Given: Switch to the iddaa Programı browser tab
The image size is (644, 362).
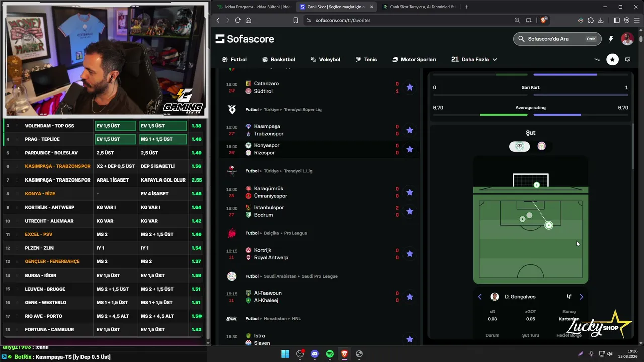Looking at the screenshot, I should coord(254,7).
